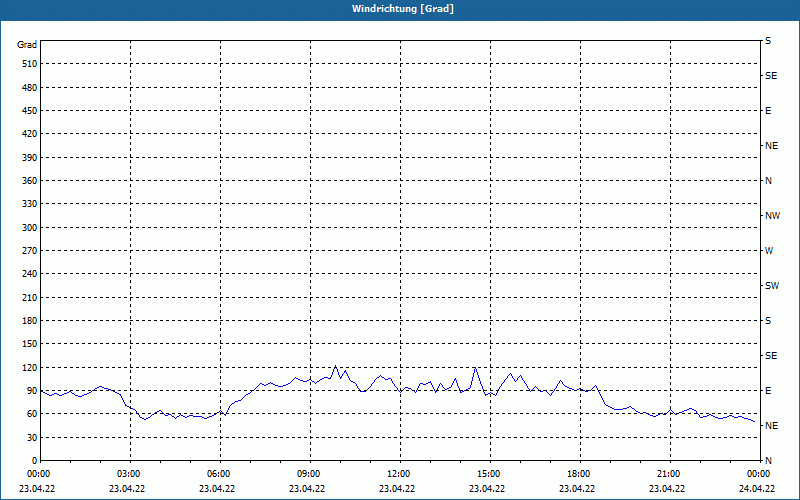Select the 420 degree axis label
The height and width of the screenshot is (500, 800).
30,134
